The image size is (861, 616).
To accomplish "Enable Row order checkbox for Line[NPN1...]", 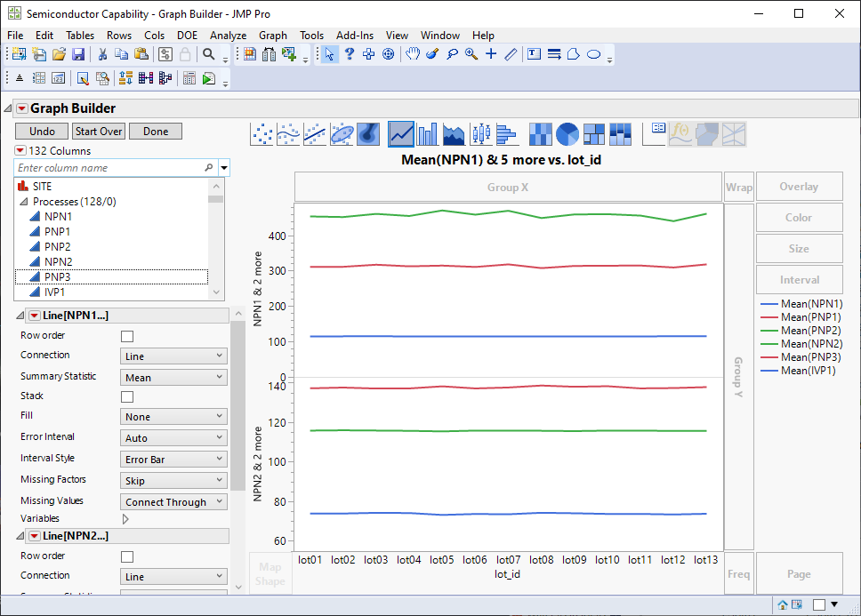I will (x=127, y=336).
